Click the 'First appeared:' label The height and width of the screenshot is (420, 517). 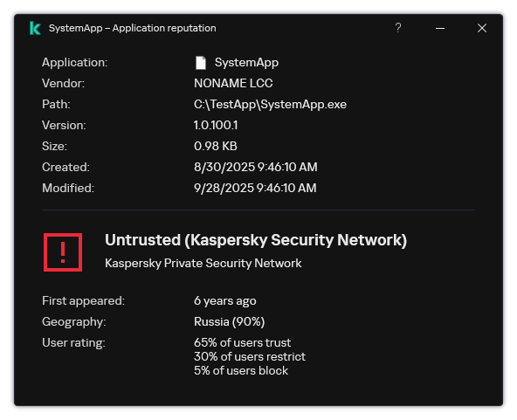84,300
